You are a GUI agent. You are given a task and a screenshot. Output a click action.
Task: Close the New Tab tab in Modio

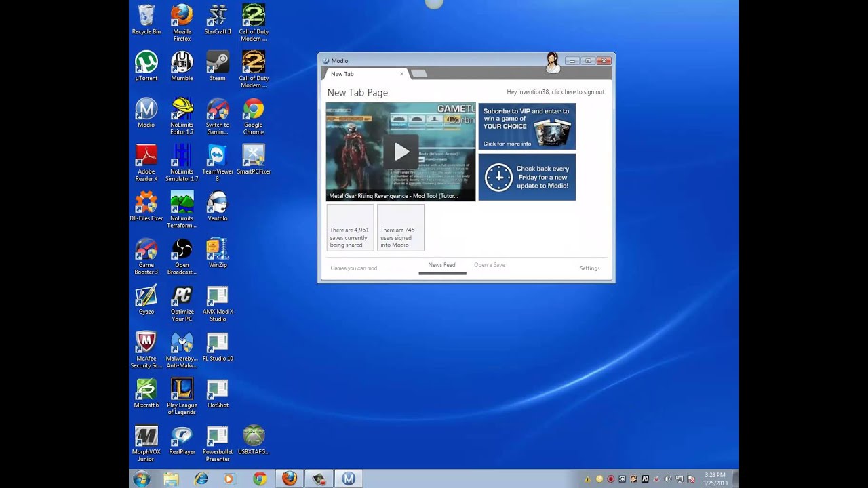401,74
